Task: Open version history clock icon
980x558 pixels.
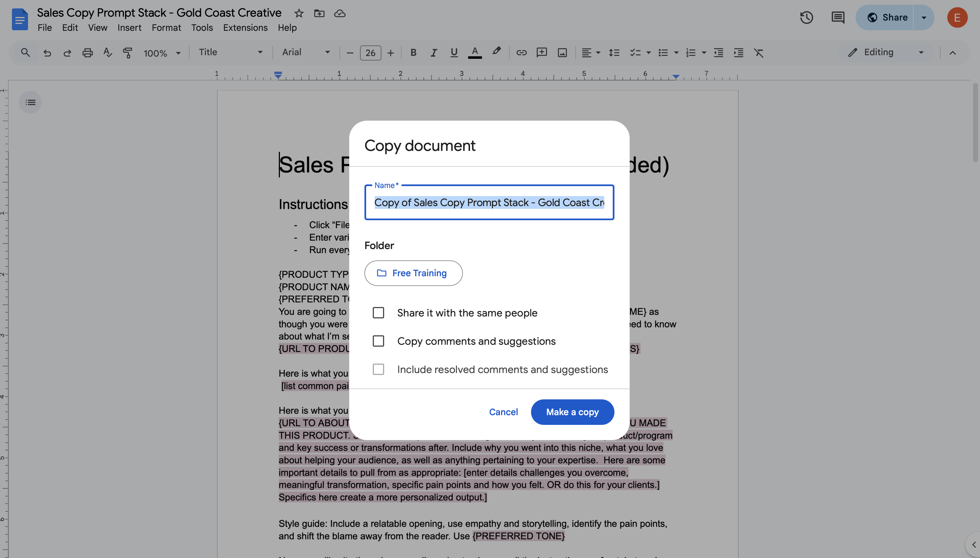Action: coord(806,17)
